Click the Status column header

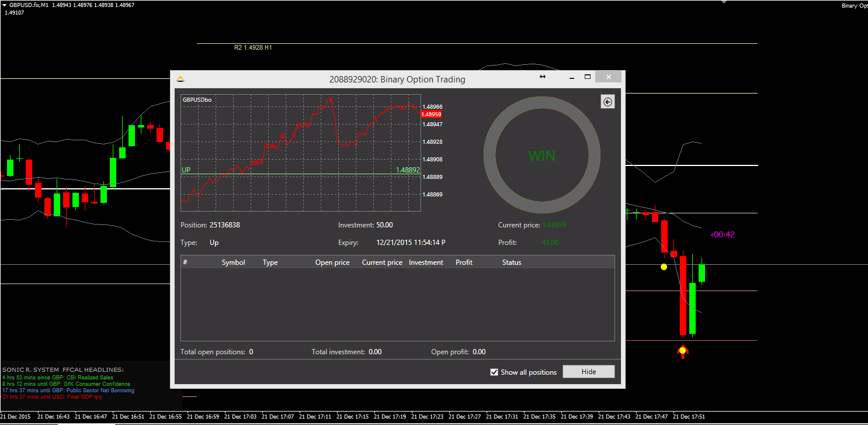click(512, 262)
